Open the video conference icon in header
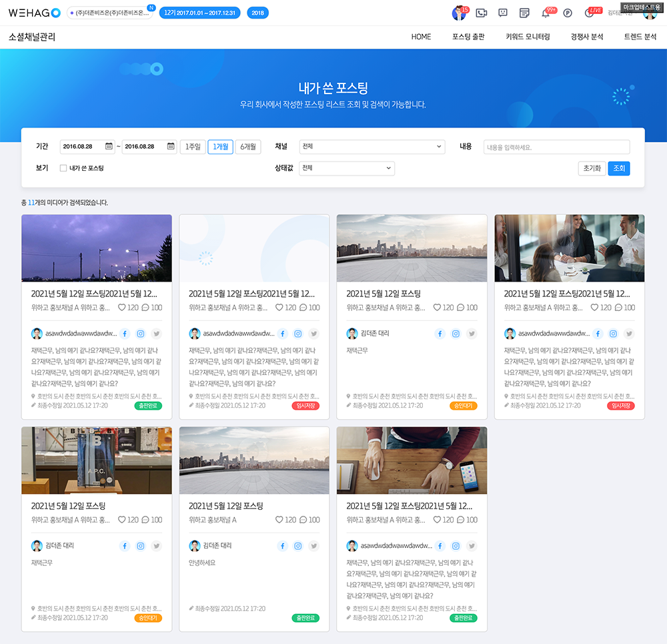 [x=482, y=13]
